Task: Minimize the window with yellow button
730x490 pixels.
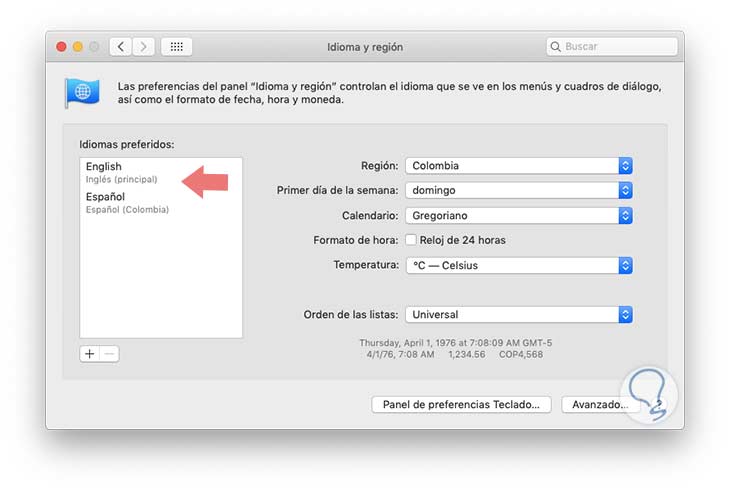Action: pyautogui.click(x=78, y=47)
